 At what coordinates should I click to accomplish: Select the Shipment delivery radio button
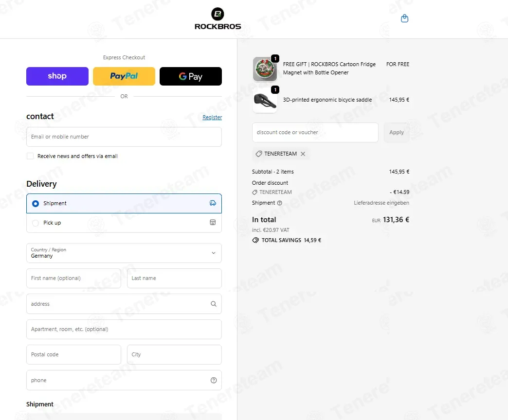pyautogui.click(x=36, y=203)
